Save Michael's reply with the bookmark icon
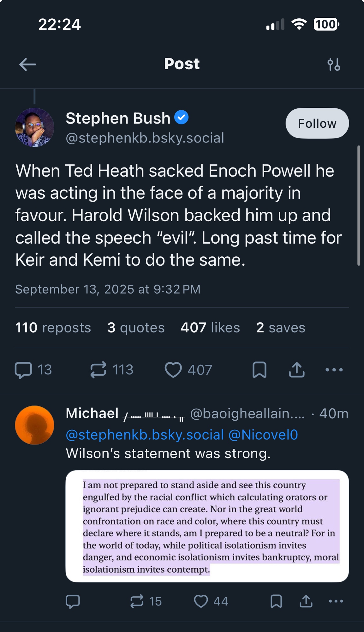364x632 pixels. (276, 601)
